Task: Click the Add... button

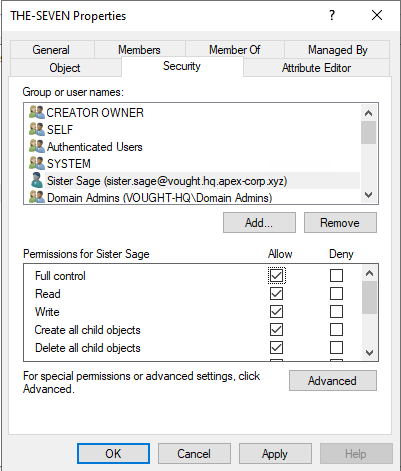Action: [259, 222]
